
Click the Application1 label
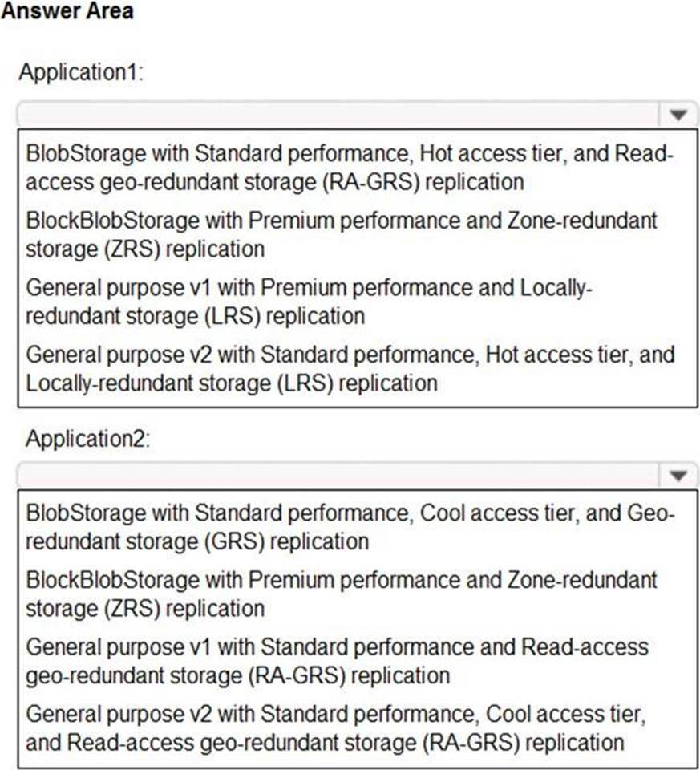tap(81, 72)
